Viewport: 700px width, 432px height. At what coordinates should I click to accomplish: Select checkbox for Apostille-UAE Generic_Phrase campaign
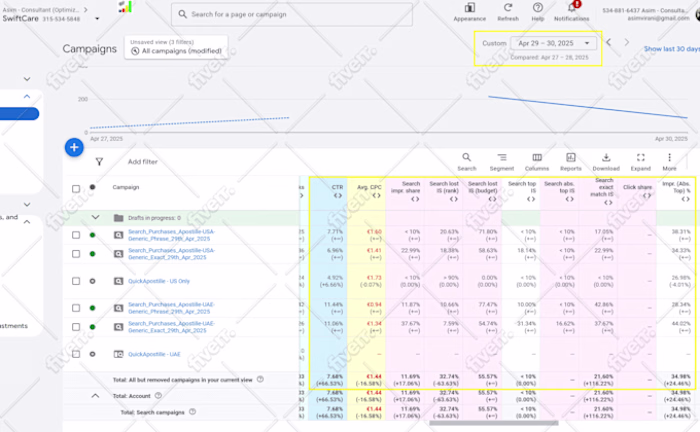(76, 308)
